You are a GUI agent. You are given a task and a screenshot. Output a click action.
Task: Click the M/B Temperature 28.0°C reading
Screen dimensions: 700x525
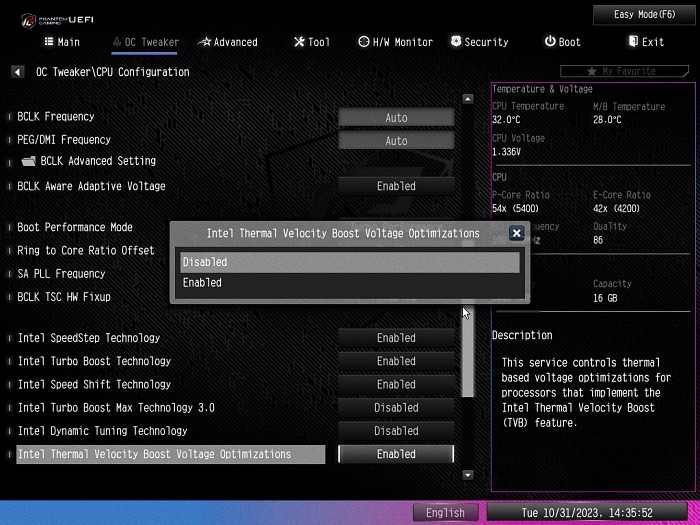tap(607, 120)
